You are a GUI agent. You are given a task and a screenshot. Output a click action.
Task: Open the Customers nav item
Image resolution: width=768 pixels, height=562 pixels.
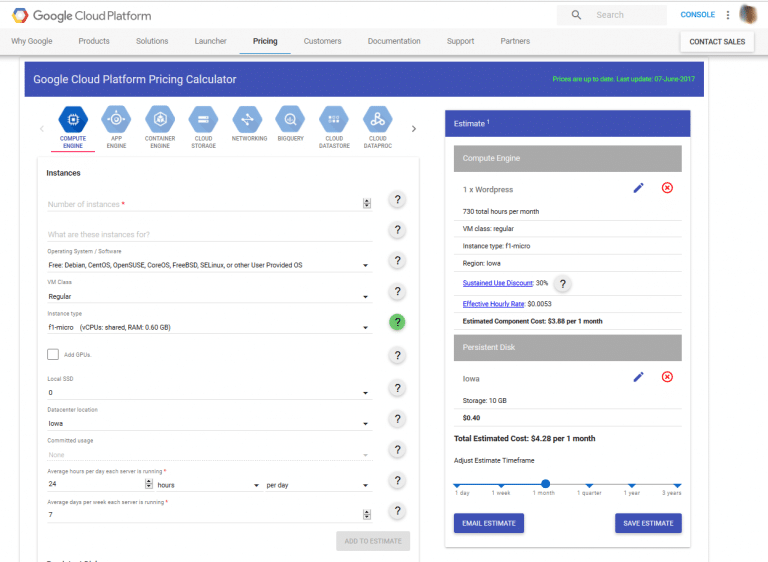(x=322, y=41)
